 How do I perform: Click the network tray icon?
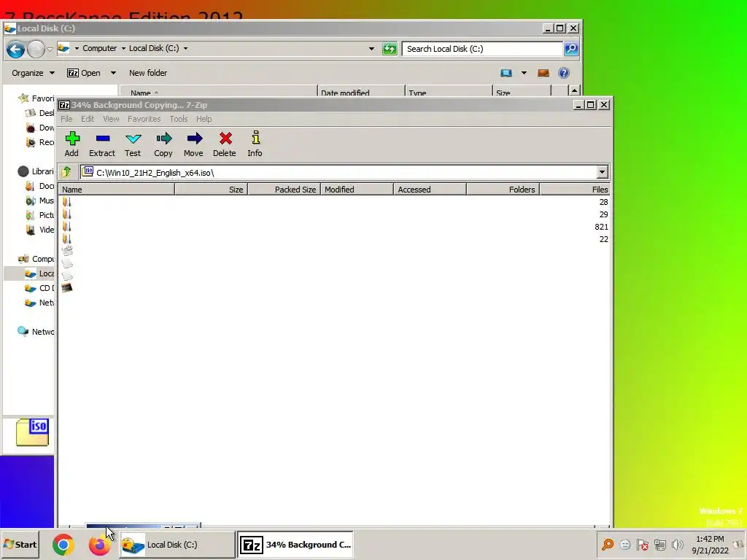[659, 544]
